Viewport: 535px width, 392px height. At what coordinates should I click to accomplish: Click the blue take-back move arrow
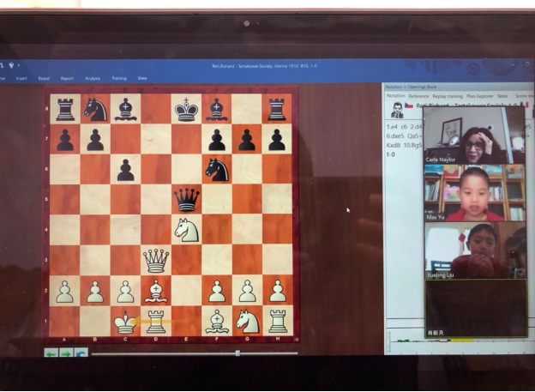[81, 353]
